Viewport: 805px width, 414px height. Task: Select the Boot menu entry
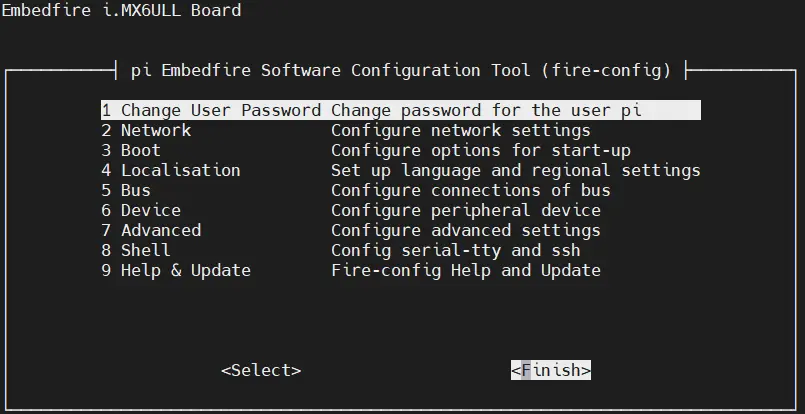pos(140,151)
